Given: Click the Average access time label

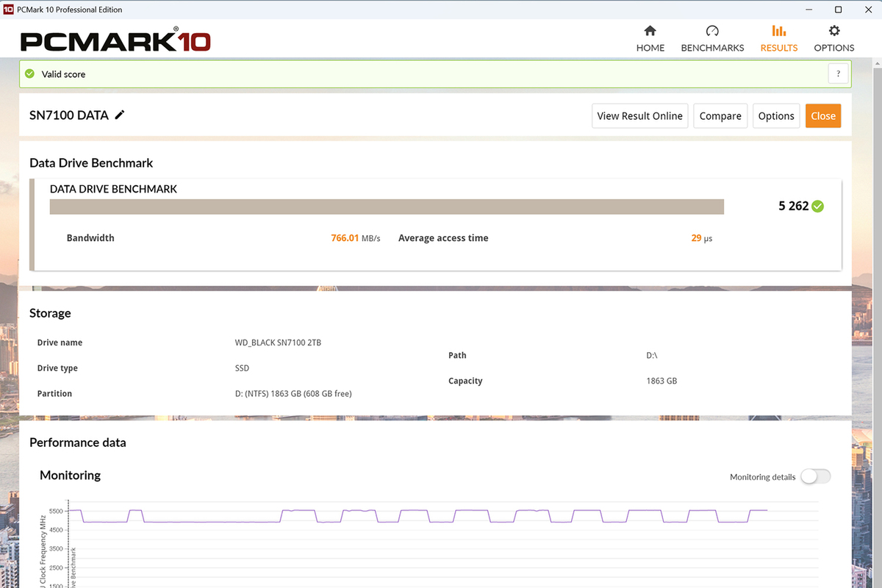Looking at the screenshot, I should pos(443,238).
